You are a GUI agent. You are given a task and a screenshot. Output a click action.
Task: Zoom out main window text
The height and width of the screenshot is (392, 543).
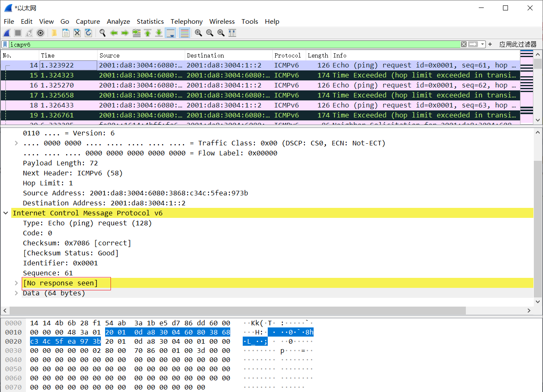(210, 33)
